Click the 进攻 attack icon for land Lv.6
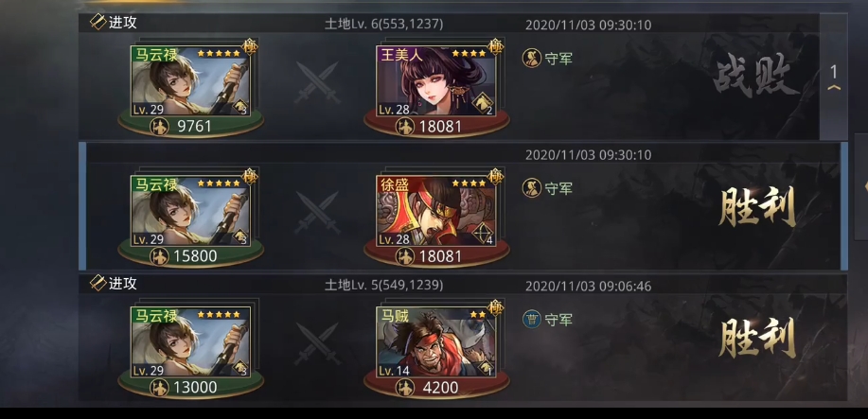The image size is (868, 419). tap(98, 22)
